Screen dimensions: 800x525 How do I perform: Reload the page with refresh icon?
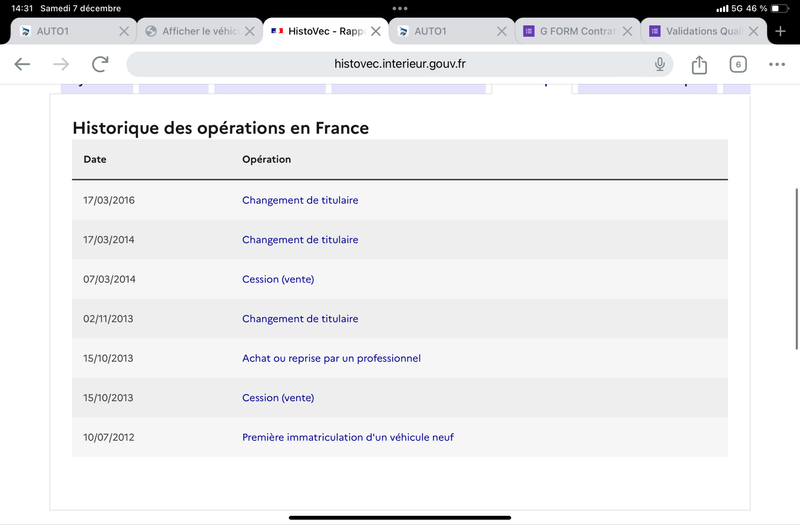point(100,64)
